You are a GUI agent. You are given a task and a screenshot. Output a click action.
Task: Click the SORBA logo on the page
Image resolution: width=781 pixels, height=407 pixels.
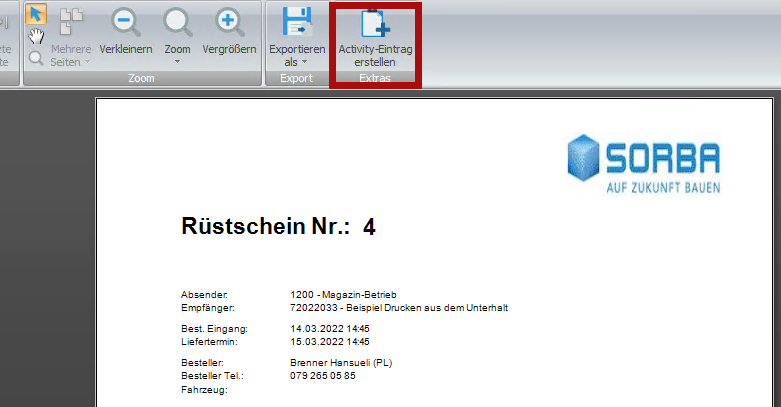click(644, 163)
